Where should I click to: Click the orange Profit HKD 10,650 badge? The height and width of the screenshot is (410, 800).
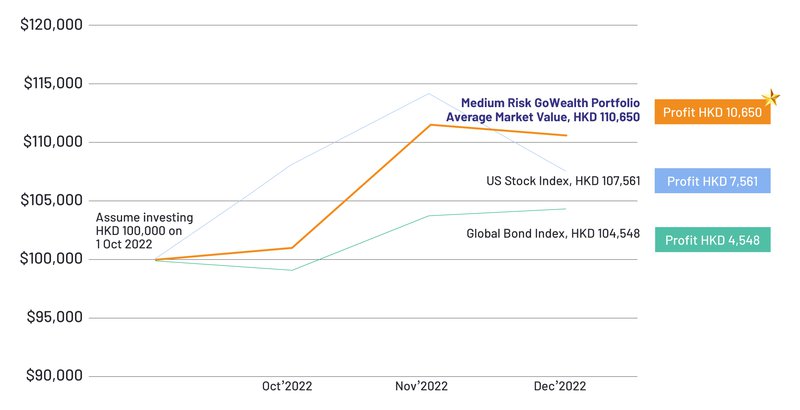point(712,112)
